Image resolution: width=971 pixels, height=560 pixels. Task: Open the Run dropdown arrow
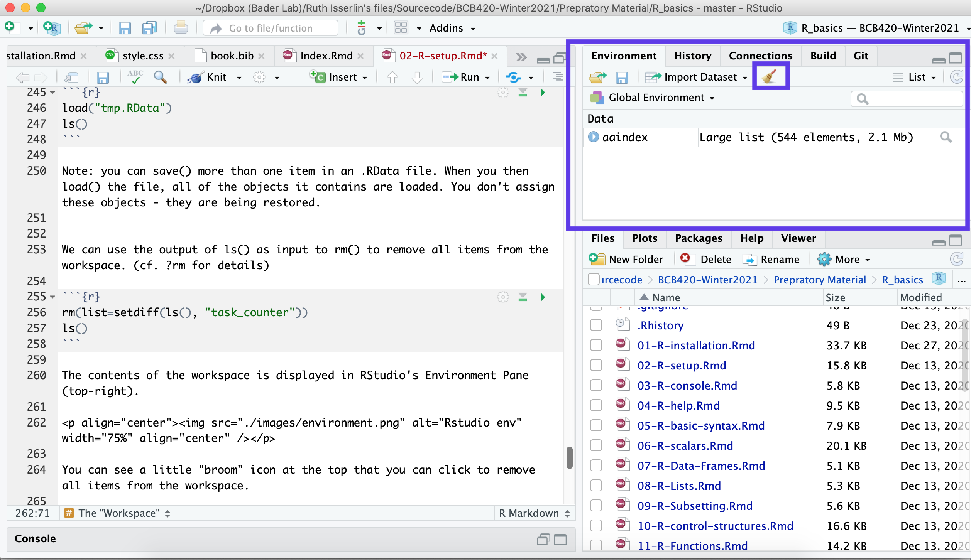[487, 78]
